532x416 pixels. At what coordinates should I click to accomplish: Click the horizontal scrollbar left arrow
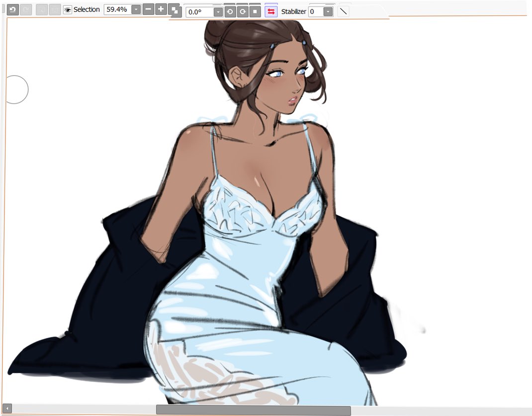pos(7,409)
